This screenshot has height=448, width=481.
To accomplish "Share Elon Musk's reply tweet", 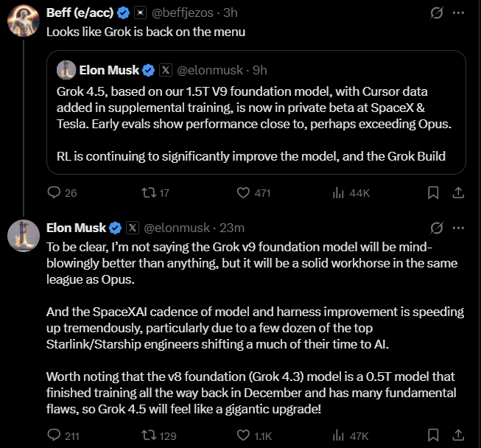I will [458, 435].
